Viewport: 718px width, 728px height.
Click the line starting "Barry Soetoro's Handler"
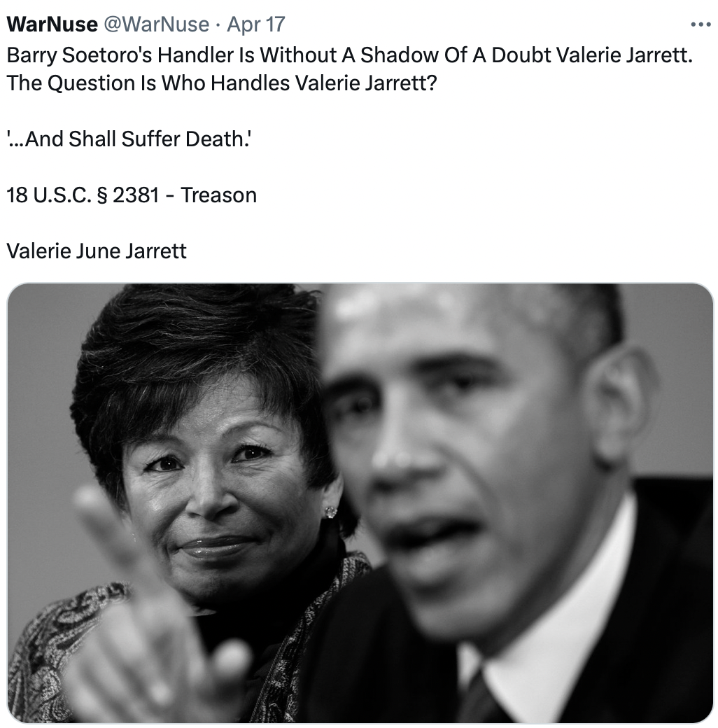pos(349,55)
